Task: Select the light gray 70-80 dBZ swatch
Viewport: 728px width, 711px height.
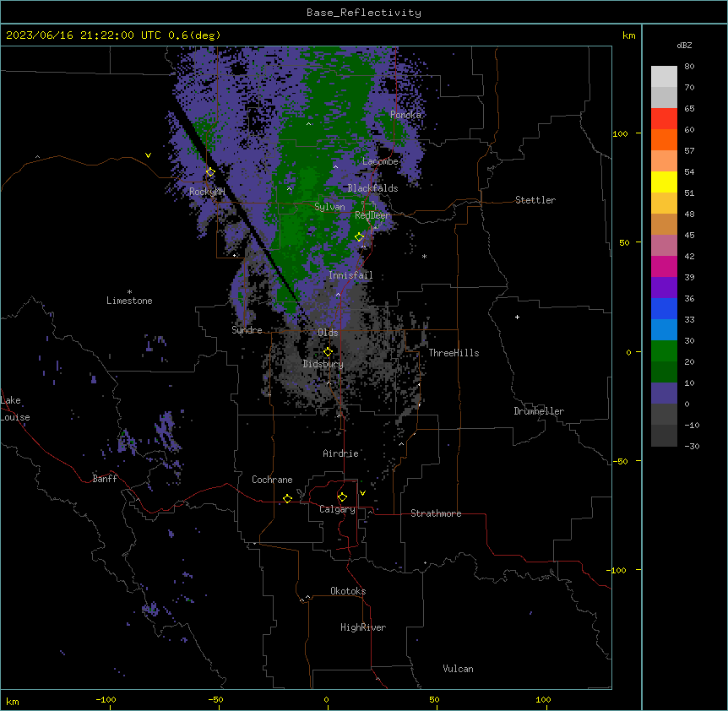Action: 664,76
